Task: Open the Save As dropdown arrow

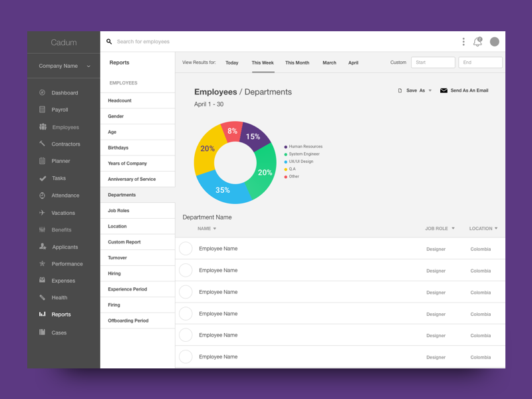Action: pos(430,90)
